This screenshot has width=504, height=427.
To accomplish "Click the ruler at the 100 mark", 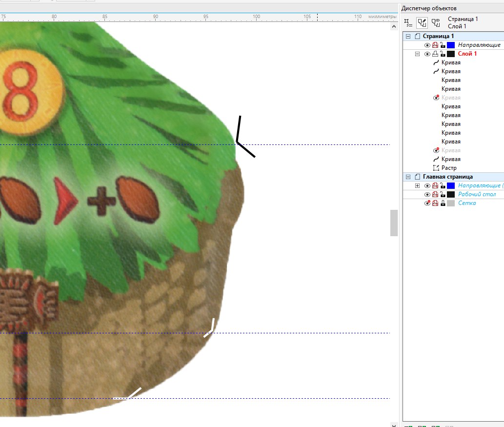I will (x=256, y=17).
